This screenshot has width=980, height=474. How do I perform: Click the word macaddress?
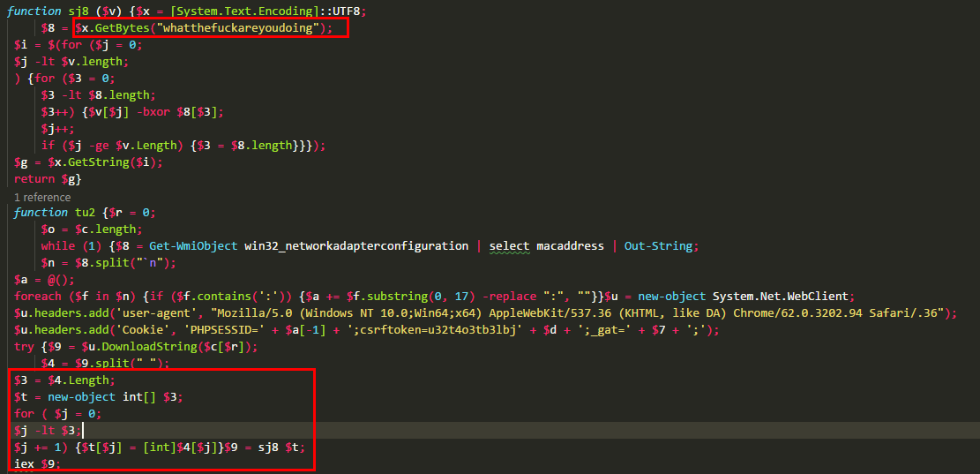571,245
